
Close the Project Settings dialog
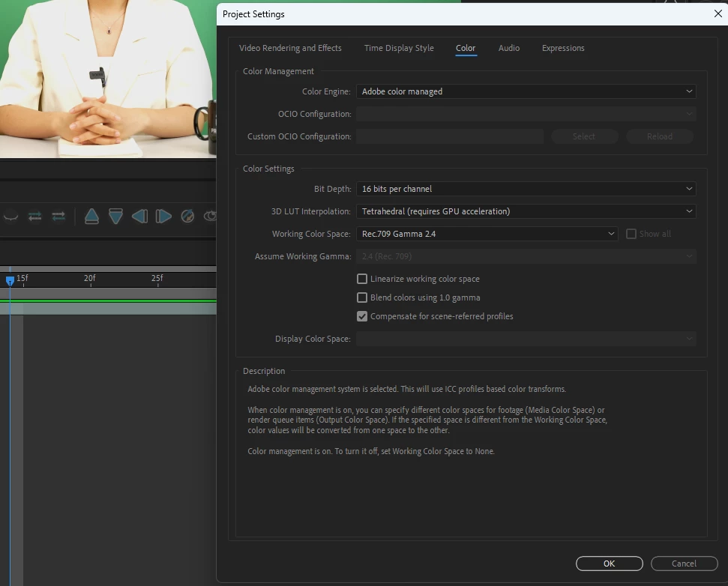point(718,13)
